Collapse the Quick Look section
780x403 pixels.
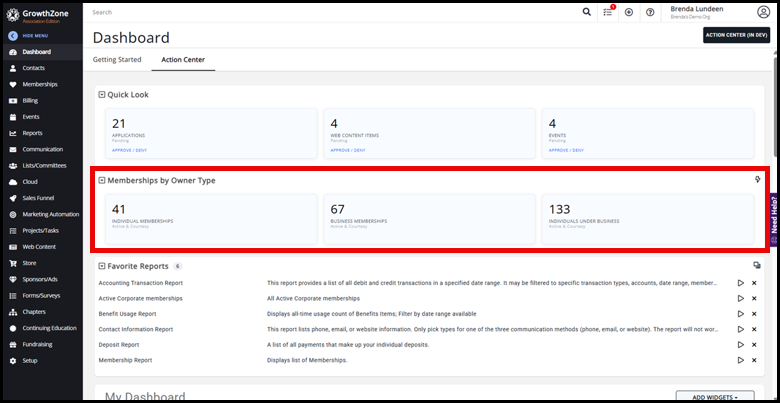coord(101,95)
